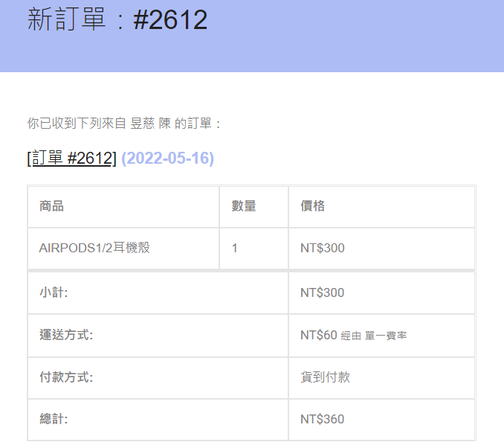Viewport: 504px width, 445px height.
Task: Click the 經由 單一費率 shipping note
Action: click(374, 336)
